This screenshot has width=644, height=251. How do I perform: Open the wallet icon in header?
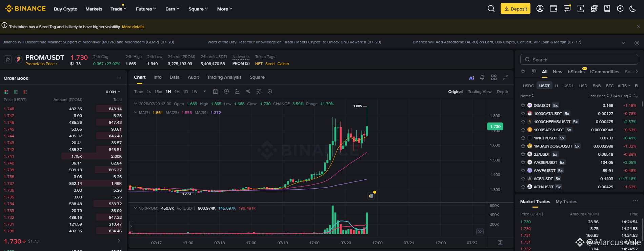click(x=554, y=9)
